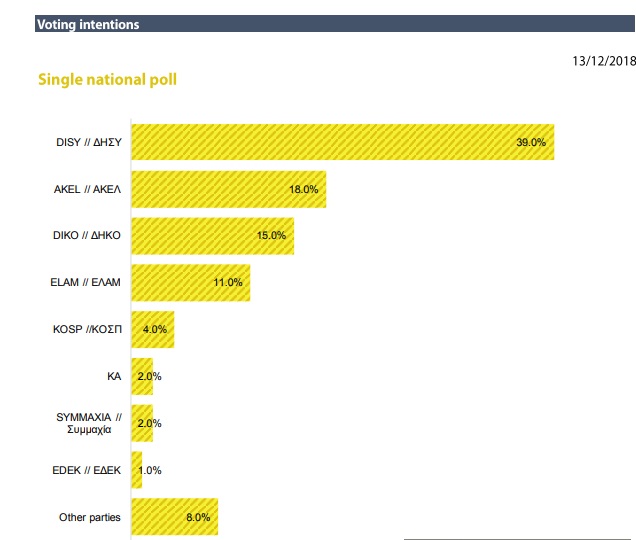The height and width of the screenshot is (540, 636).
Task: Select the DIKO // ΔΗΚΟ axis label
Action: 88,236
